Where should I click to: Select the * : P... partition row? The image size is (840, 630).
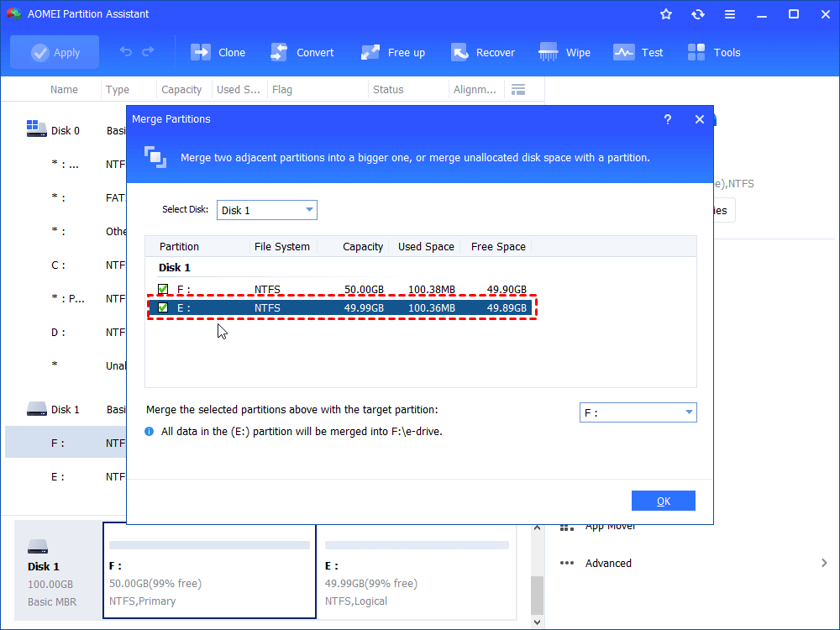(x=66, y=299)
